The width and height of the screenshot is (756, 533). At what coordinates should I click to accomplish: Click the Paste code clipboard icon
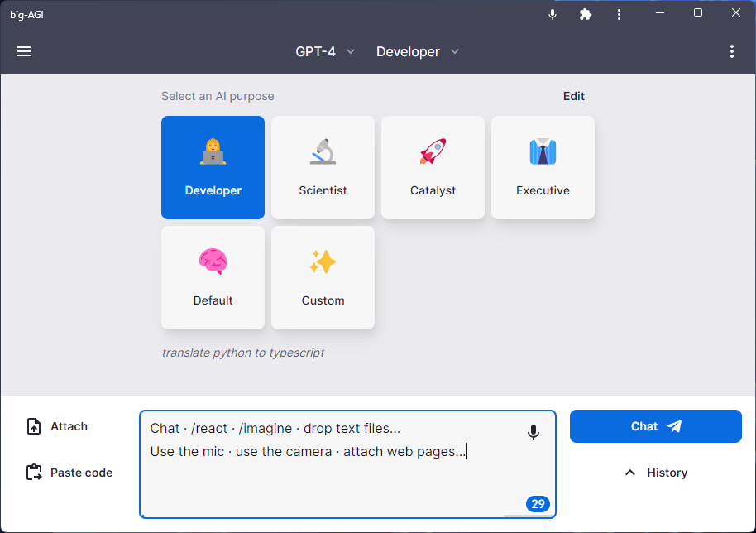[x=34, y=473]
